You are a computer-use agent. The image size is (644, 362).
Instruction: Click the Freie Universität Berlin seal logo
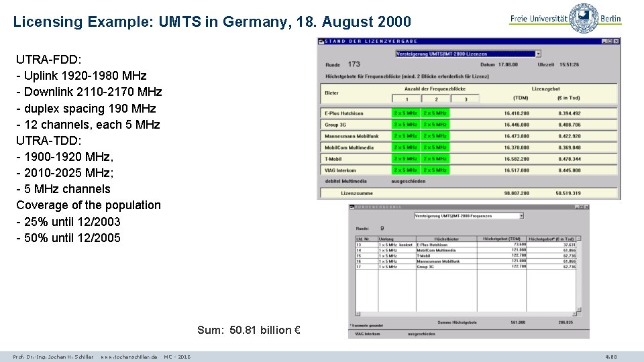pyautogui.click(x=584, y=18)
